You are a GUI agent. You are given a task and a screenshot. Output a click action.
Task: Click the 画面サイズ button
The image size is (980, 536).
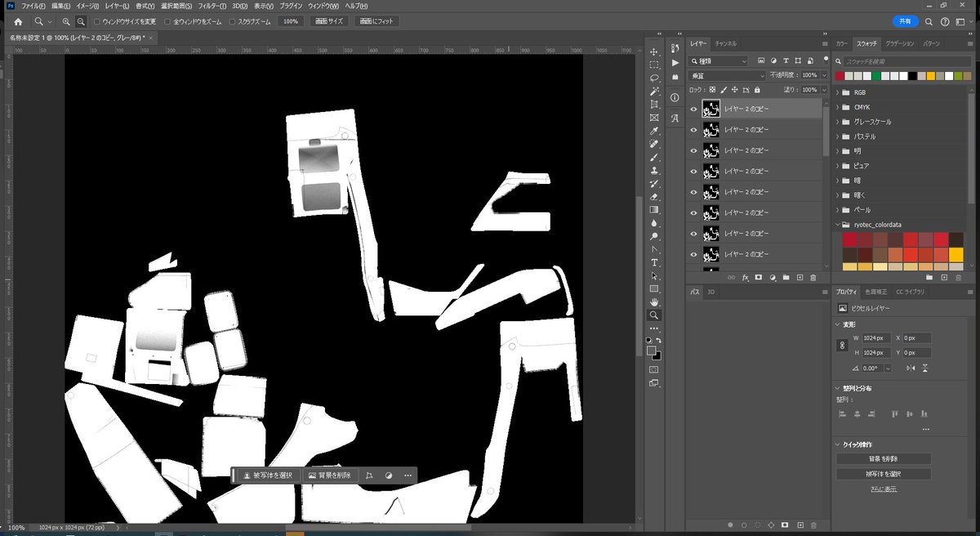(x=329, y=21)
